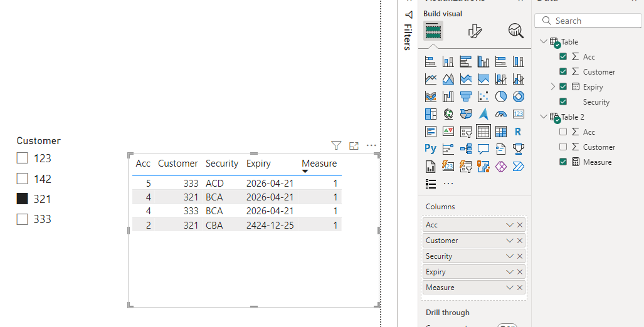The image size is (644, 327).
Task: Open filter icon on the table visual header
Action: (336, 145)
